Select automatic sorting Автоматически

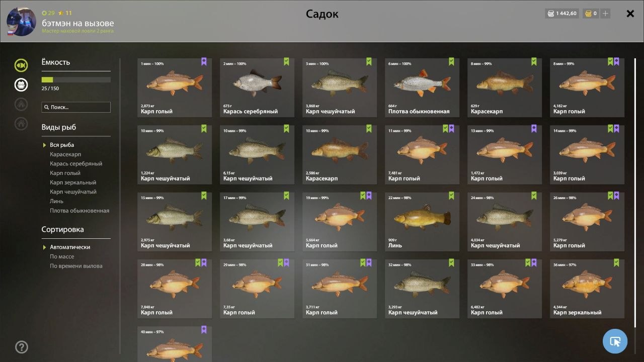70,247
